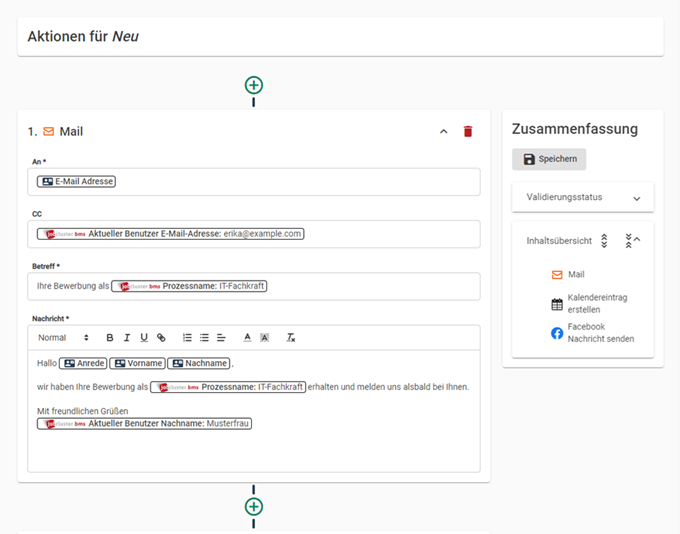Click the Betreff subject field
The height and width of the screenshot is (534, 680).
tap(254, 286)
